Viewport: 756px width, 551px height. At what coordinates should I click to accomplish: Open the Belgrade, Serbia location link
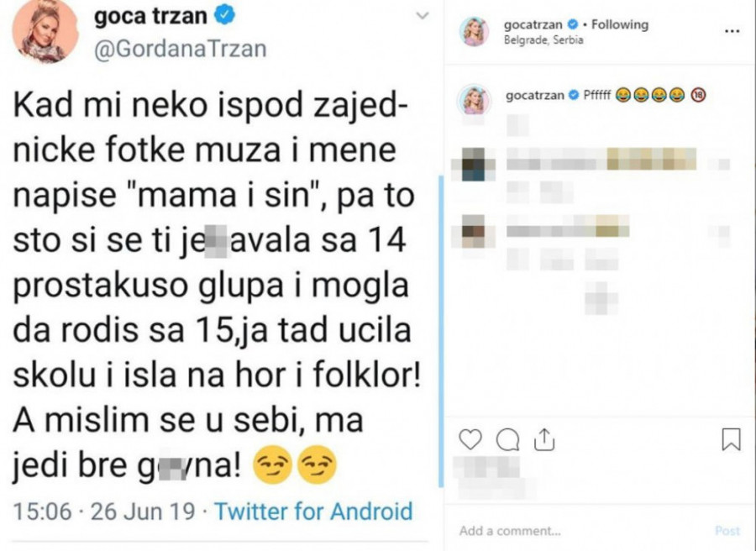click(x=540, y=41)
